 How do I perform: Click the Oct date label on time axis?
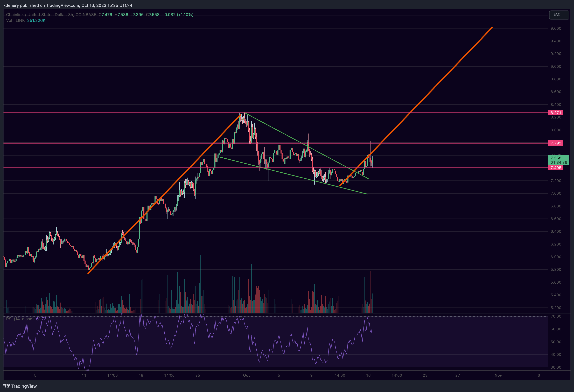pyautogui.click(x=246, y=375)
